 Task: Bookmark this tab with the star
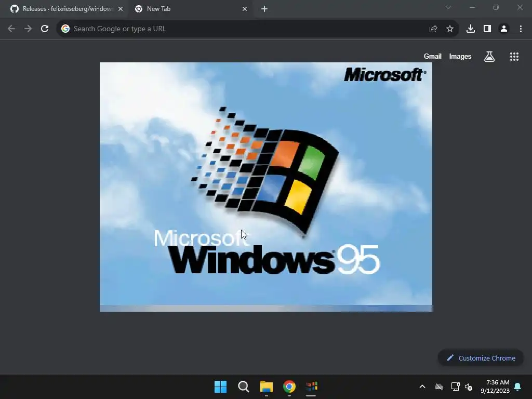tap(450, 29)
